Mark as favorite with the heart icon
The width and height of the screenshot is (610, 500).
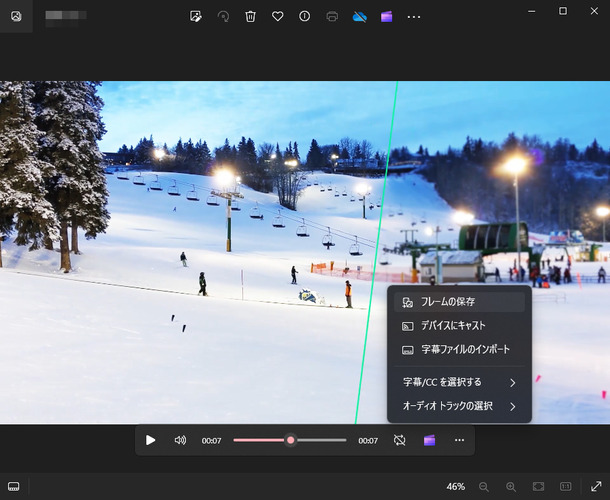[x=277, y=16]
